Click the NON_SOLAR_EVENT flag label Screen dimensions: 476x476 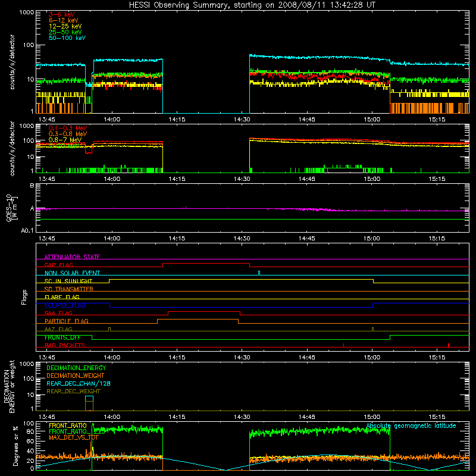(x=72, y=273)
